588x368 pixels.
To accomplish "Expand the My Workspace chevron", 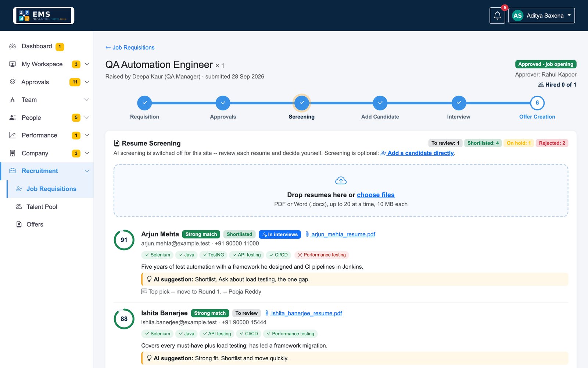I will 87,64.
